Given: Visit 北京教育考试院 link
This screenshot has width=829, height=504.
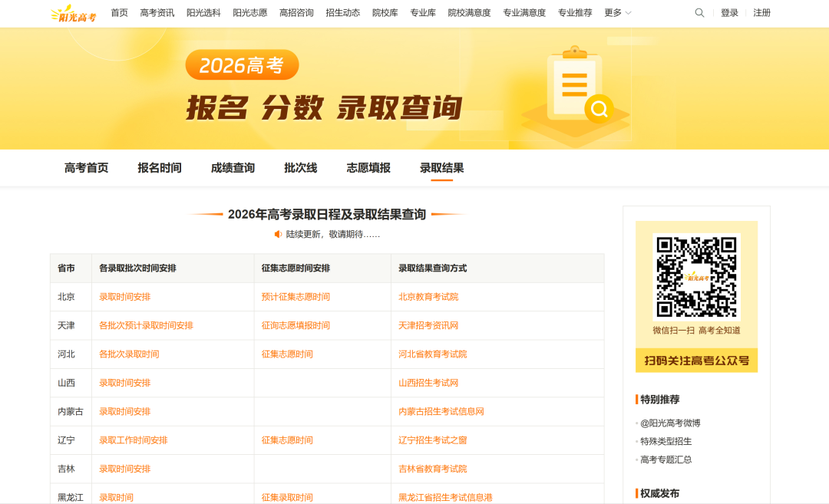Looking at the screenshot, I should pos(428,297).
